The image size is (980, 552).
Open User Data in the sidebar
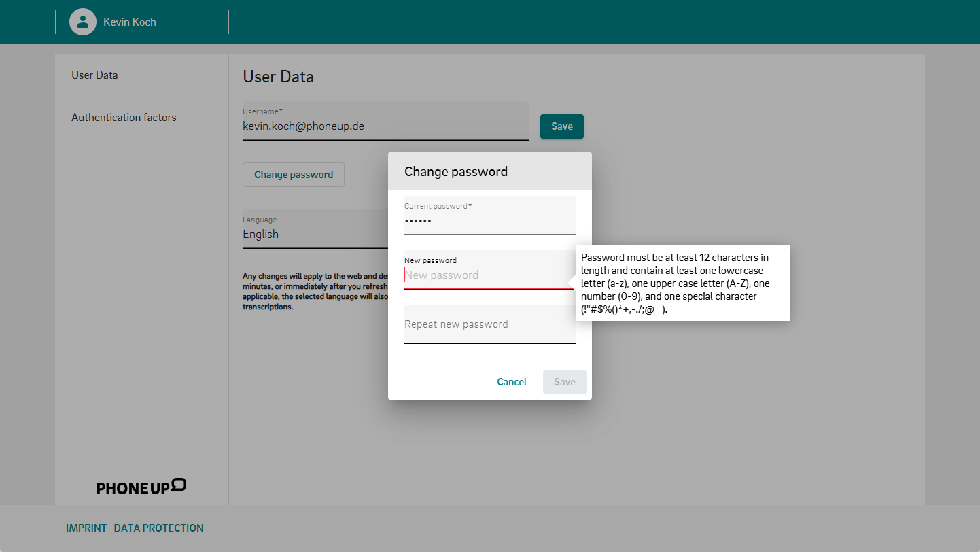coord(94,75)
